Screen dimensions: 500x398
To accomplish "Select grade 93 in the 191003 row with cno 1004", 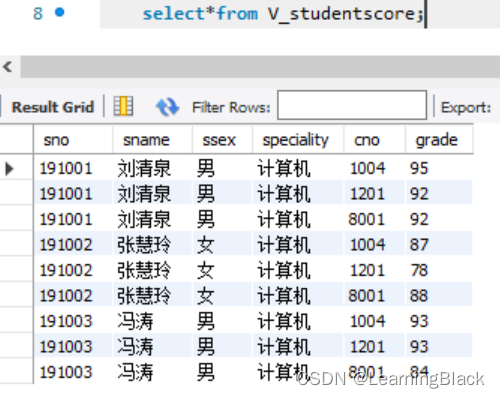I will (x=439, y=321).
